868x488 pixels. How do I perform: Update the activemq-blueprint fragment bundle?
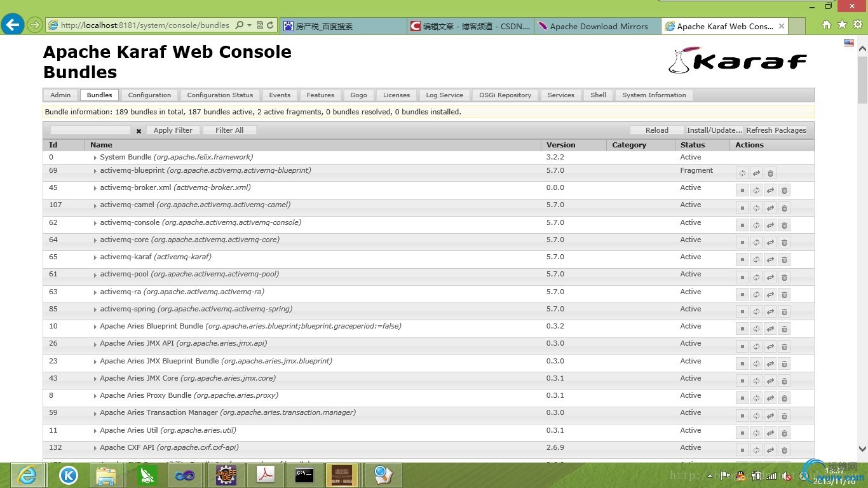(756, 173)
